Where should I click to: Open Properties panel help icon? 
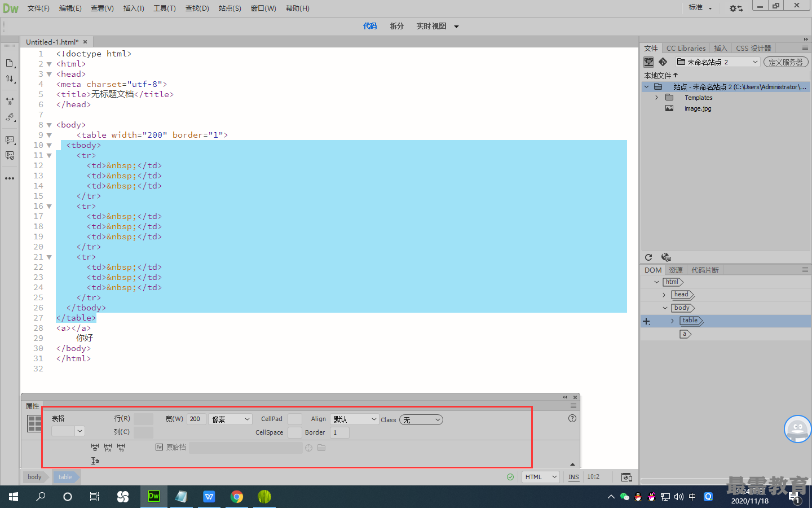572,418
